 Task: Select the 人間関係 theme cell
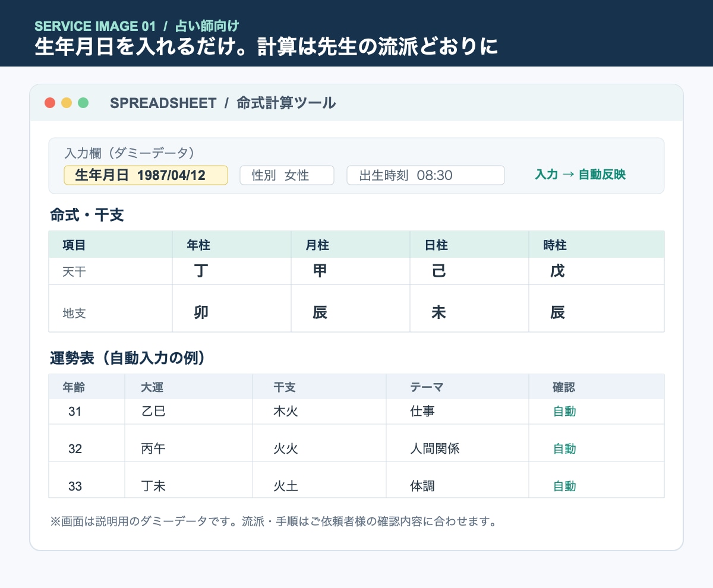(458, 443)
